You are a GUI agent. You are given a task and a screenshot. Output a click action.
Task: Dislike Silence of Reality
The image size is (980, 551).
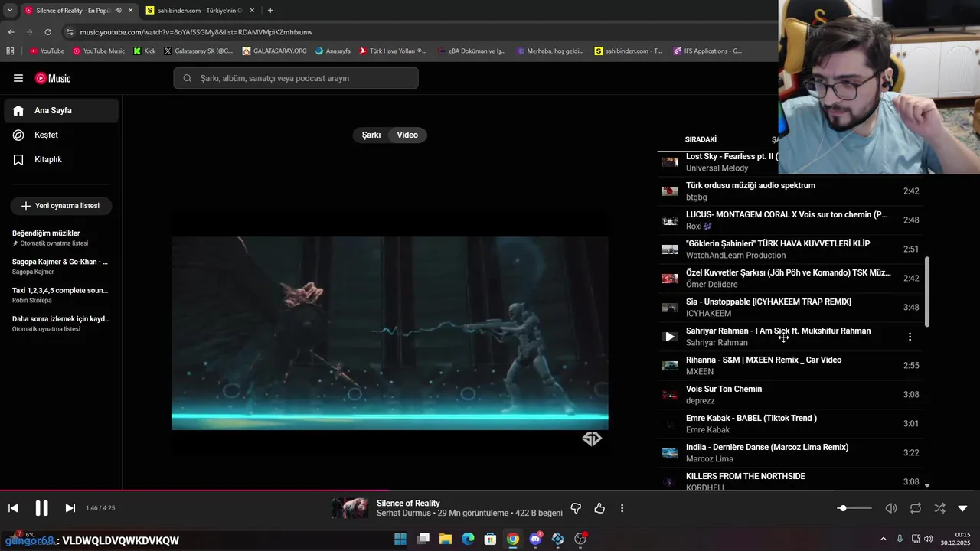[x=576, y=508]
